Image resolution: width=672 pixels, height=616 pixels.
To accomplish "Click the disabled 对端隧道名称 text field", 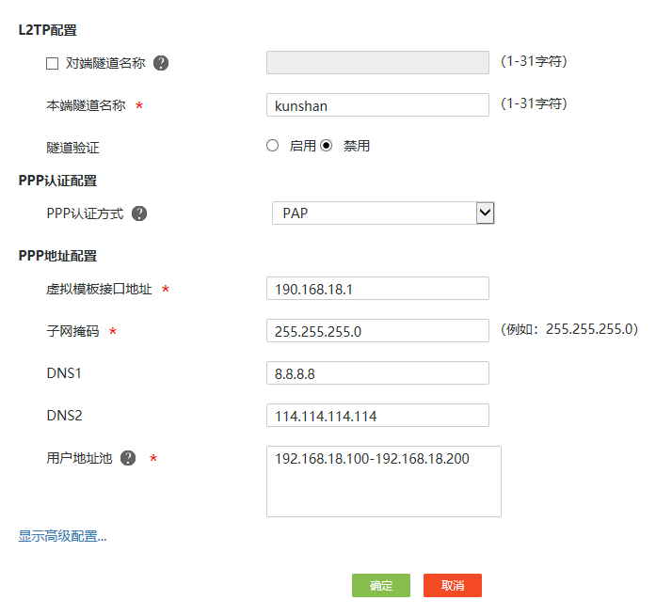I will 377,63.
